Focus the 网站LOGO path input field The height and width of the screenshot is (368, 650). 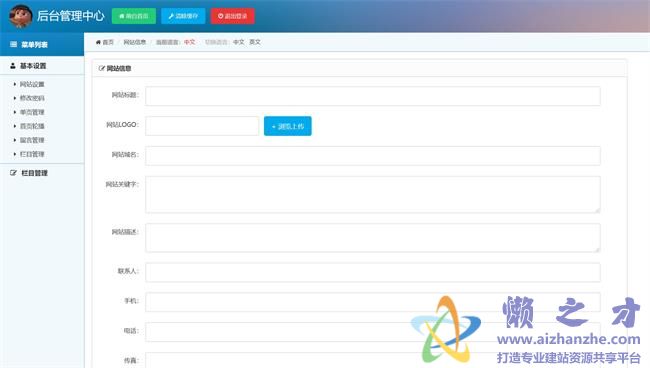pos(202,126)
